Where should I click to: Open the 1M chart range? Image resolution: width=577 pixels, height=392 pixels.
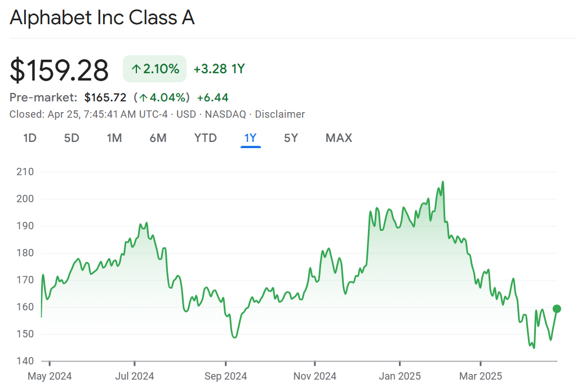click(x=114, y=138)
